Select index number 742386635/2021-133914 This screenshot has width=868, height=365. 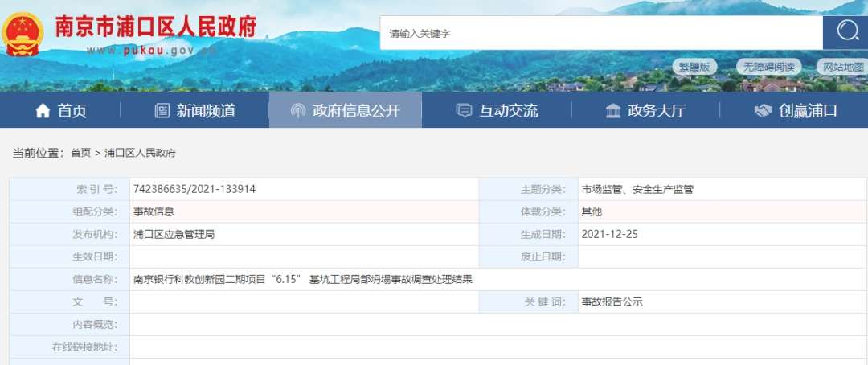[x=194, y=190]
